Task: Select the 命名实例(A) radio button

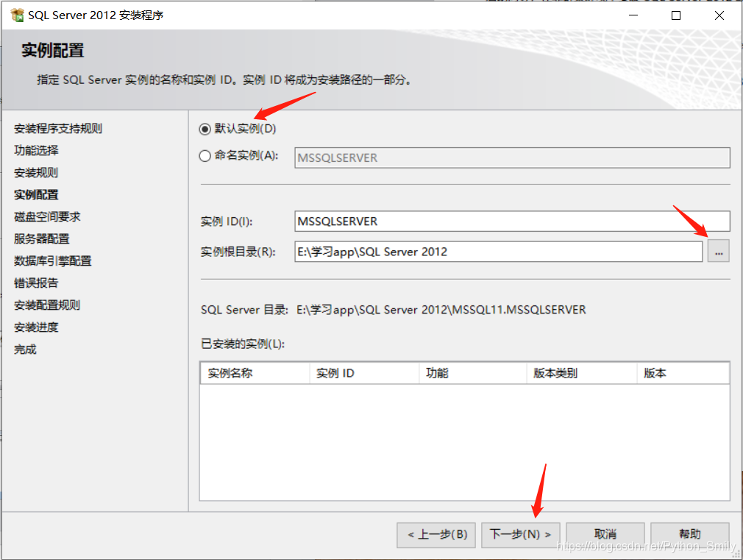Action: click(205, 155)
